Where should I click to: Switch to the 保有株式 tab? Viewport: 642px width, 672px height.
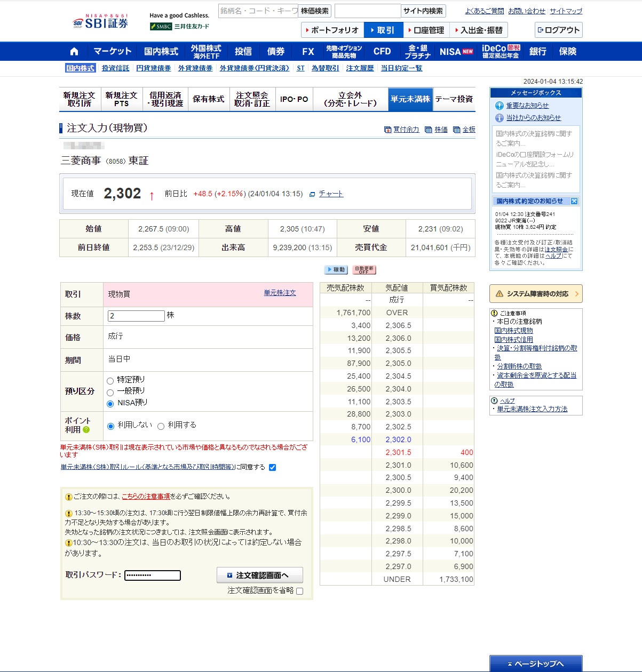point(208,99)
